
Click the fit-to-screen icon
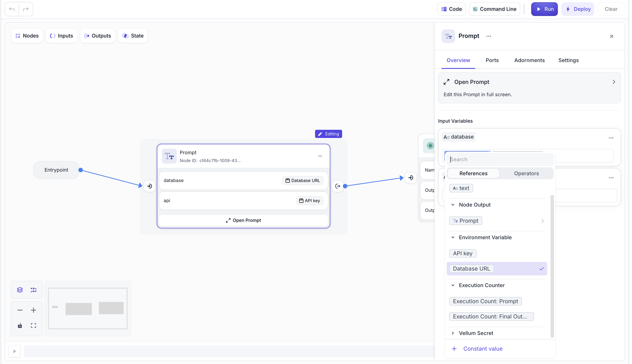pyautogui.click(x=34, y=325)
